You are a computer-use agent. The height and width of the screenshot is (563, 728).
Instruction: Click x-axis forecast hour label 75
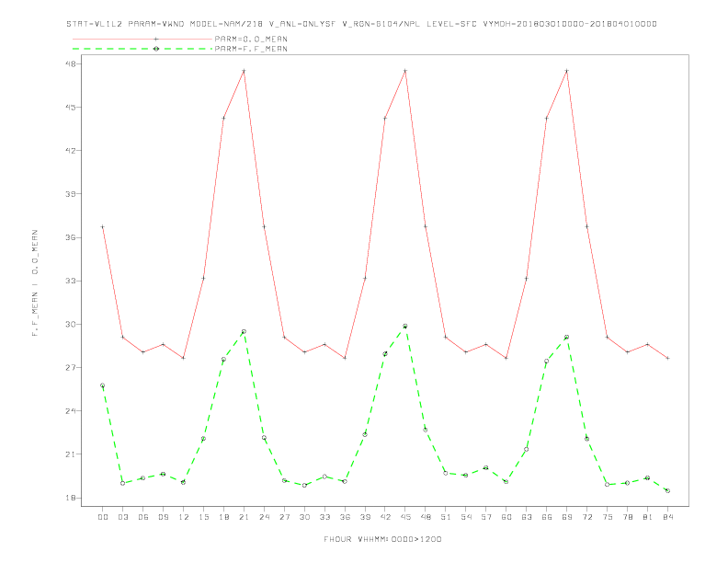click(608, 517)
